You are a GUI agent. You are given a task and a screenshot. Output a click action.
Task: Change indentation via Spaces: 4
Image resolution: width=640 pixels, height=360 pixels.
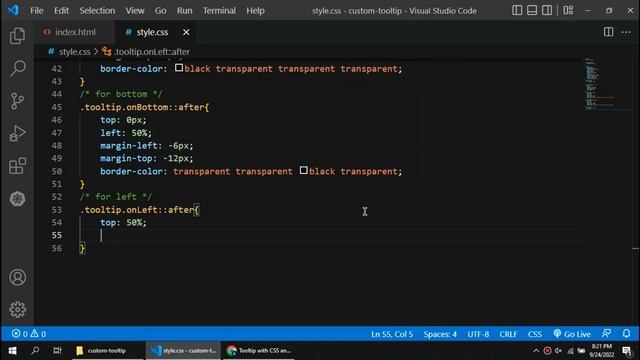(x=440, y=334)
